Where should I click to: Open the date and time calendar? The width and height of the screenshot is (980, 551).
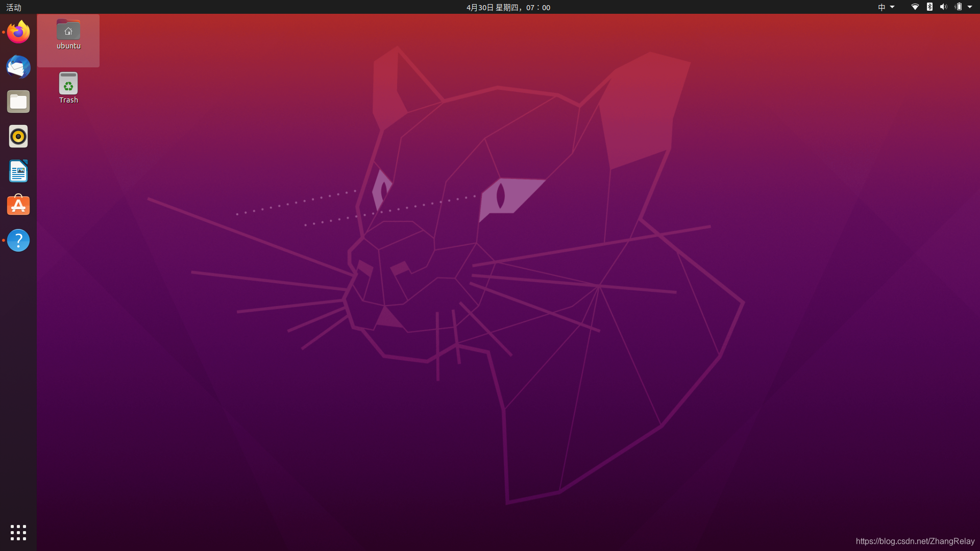pos(508,7)
